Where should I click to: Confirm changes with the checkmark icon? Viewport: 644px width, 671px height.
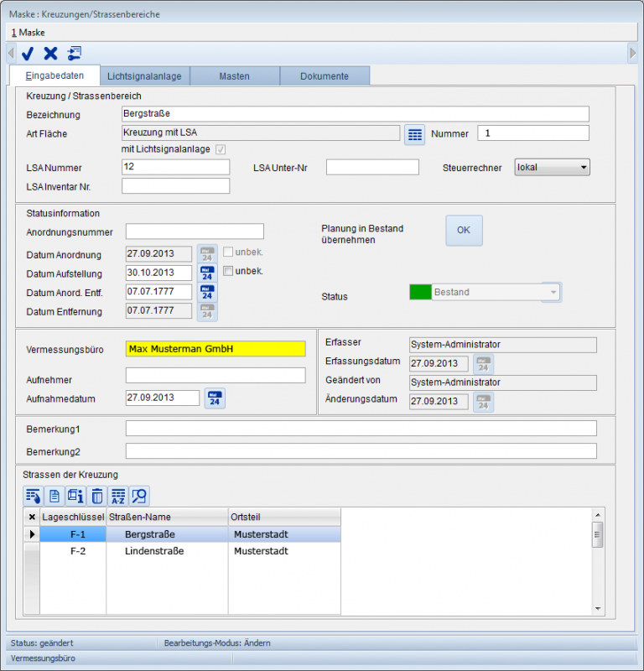tap(28, 54)
